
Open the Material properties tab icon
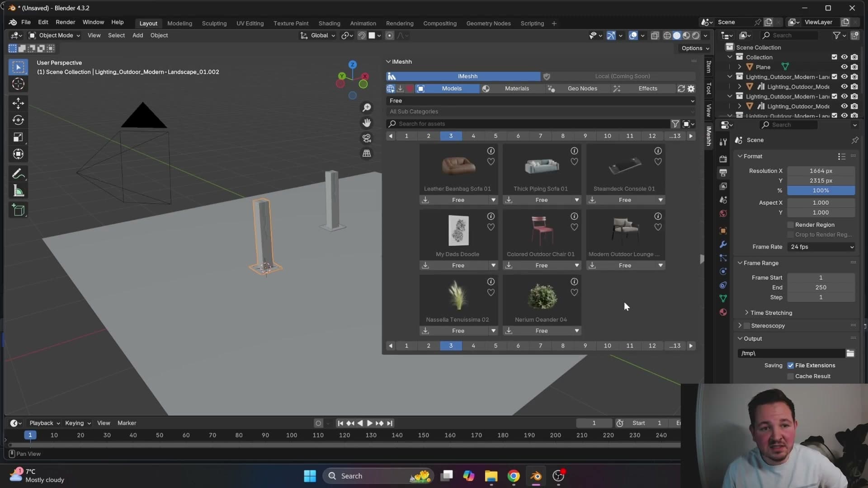click(723, 312)
